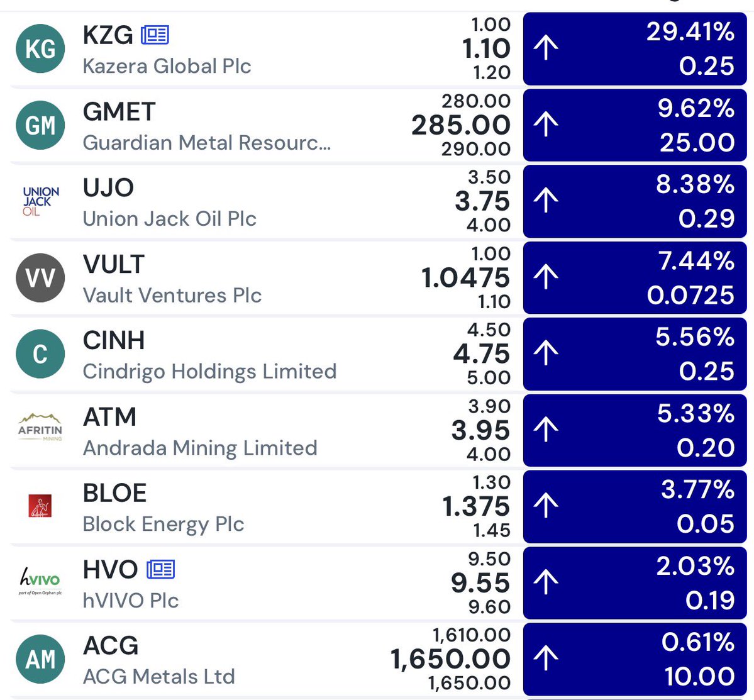Select the GMET price 285.00
This screenshot has width=754, height=700.
(x=461, y=125)
